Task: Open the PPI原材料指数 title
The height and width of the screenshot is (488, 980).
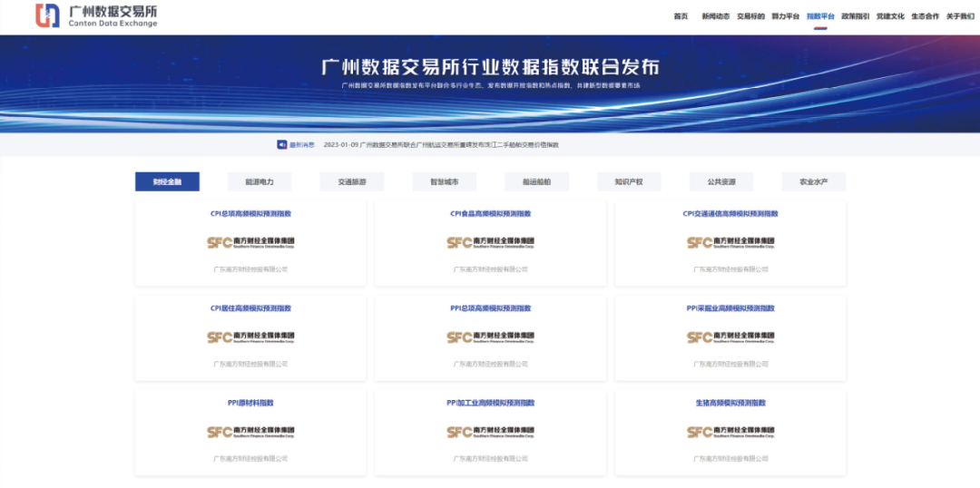Action: click(250, 403)
